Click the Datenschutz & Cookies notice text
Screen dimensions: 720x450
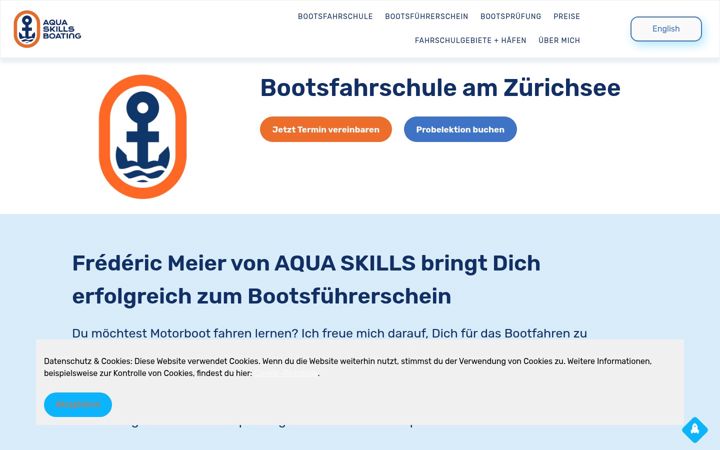coord(348,367)
